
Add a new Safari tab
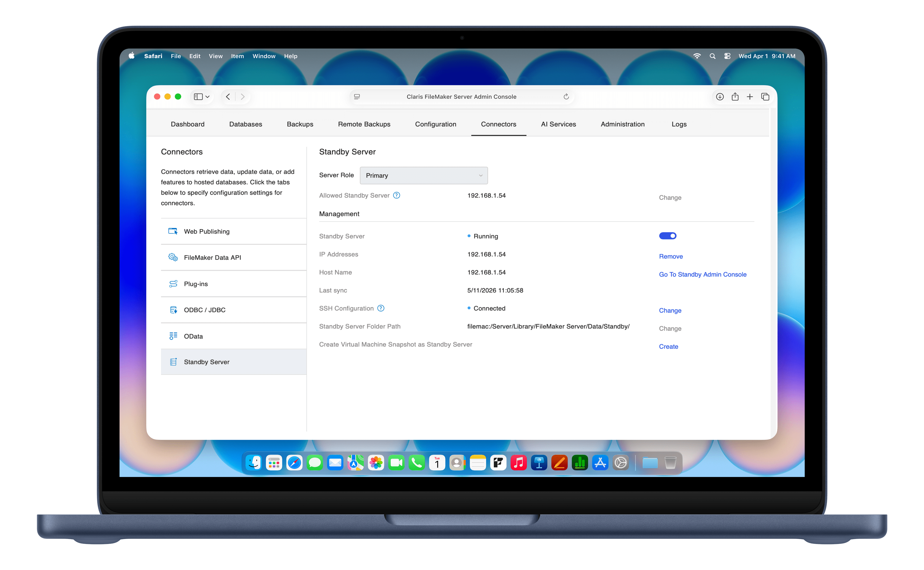tap(749, 97)
